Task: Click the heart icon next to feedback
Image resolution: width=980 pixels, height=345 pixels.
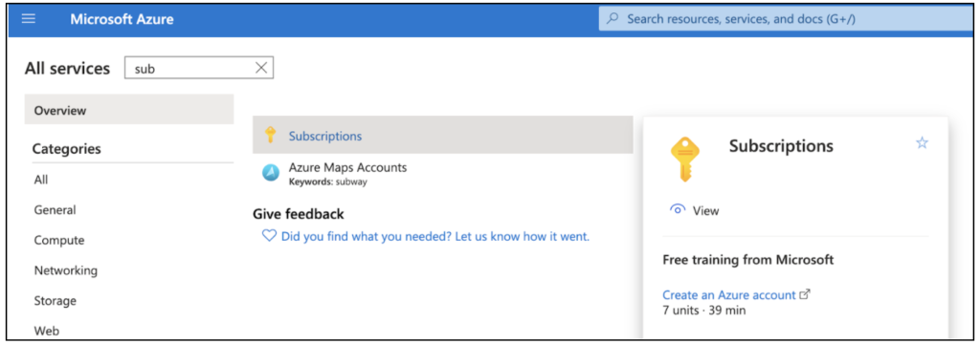Action: point(269,236)
